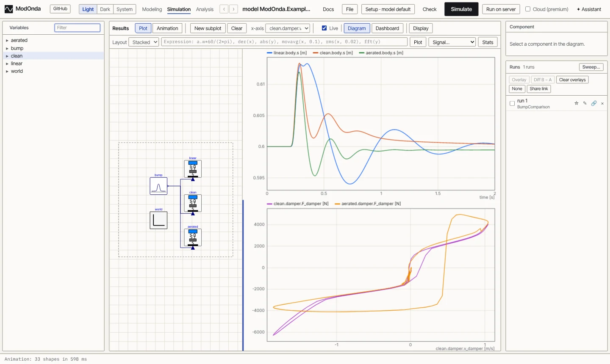The image size is (610, 364).
Task: Open the sparkle Assistant button
Action: [x=589, y=9]
